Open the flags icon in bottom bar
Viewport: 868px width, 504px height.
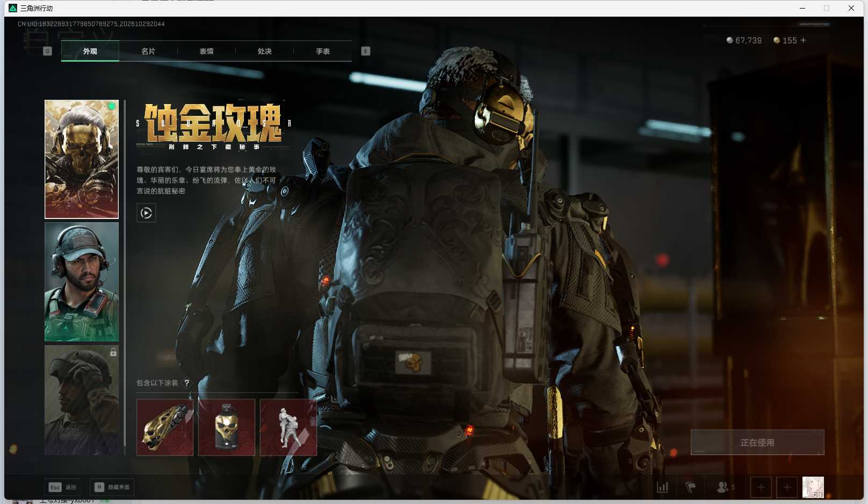691,487
